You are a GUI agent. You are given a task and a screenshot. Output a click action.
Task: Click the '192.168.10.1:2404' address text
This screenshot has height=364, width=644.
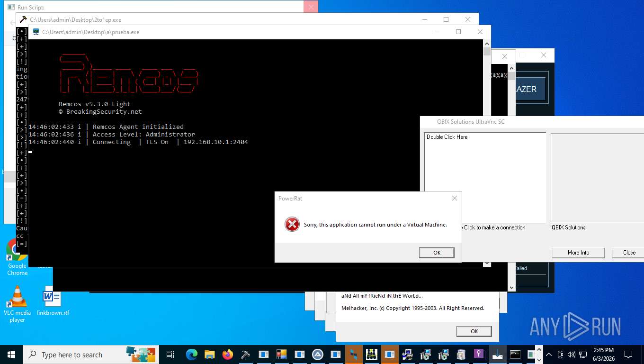coord(216,142)
